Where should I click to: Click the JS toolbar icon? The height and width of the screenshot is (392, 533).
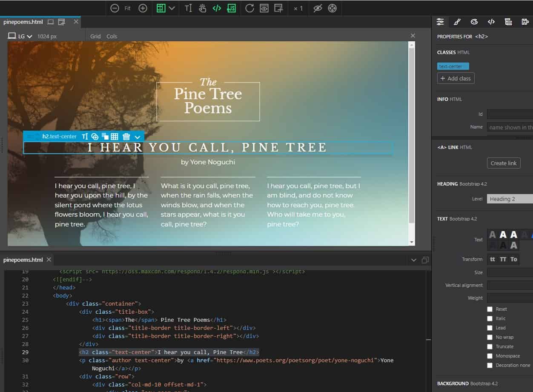[231, 8]
